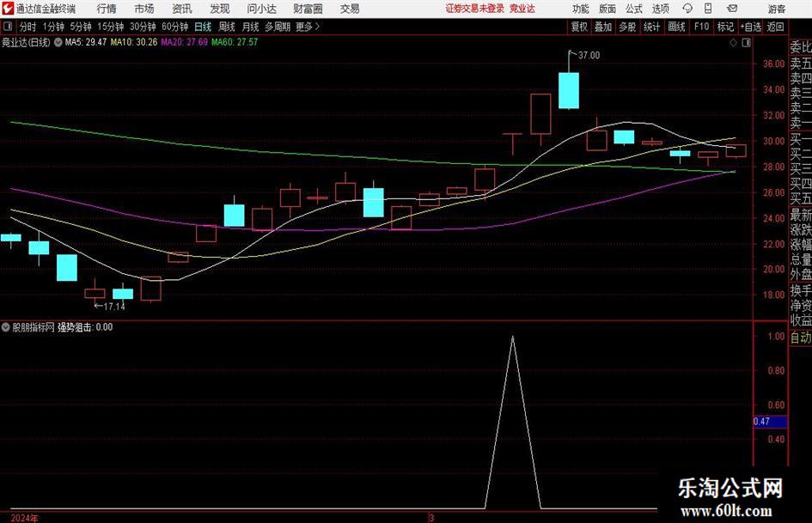
Task: Click the 2024年 date label
Action: click(x=24, y=518)
